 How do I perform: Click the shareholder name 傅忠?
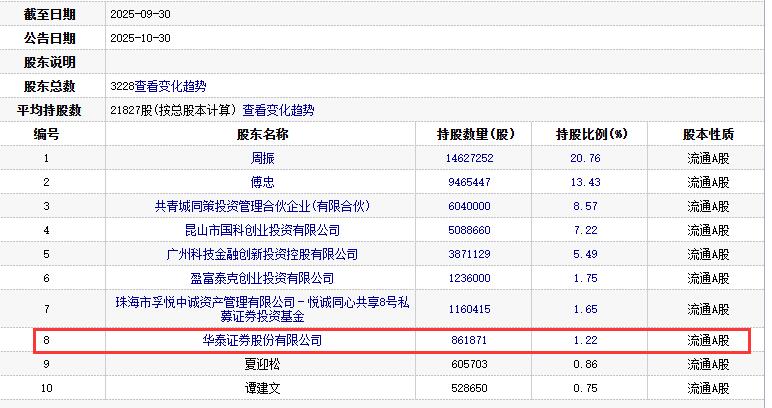[263, 182]
